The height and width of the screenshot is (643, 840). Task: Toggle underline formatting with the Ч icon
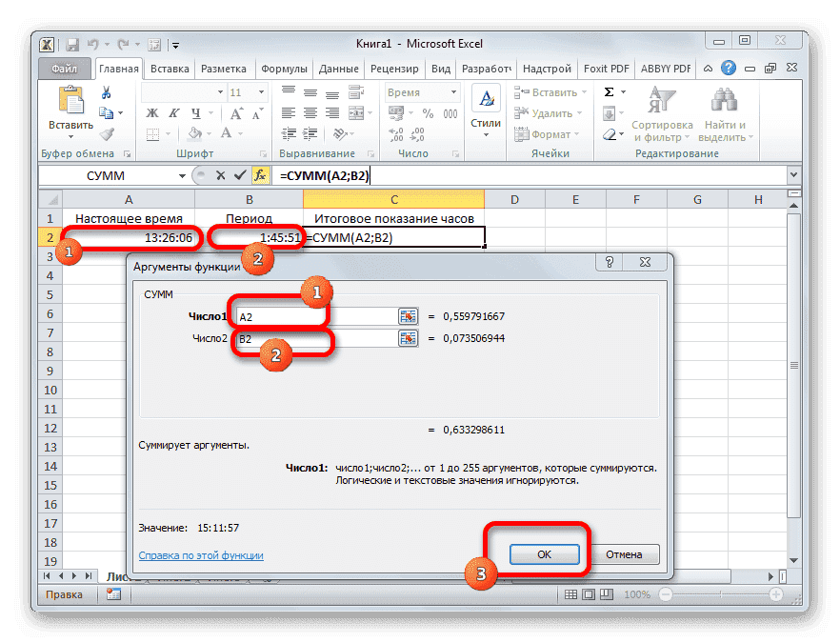coord(194,112)
